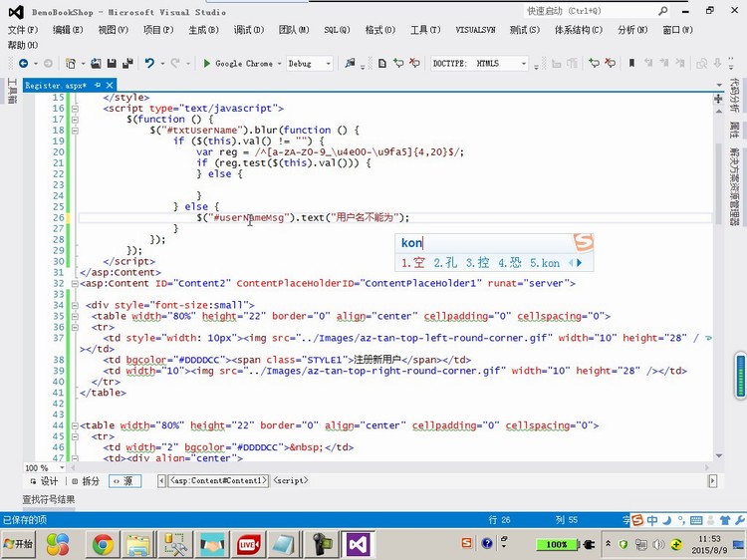
Task: Click the handshake app in the taskbar
Action: pos(212,544)
